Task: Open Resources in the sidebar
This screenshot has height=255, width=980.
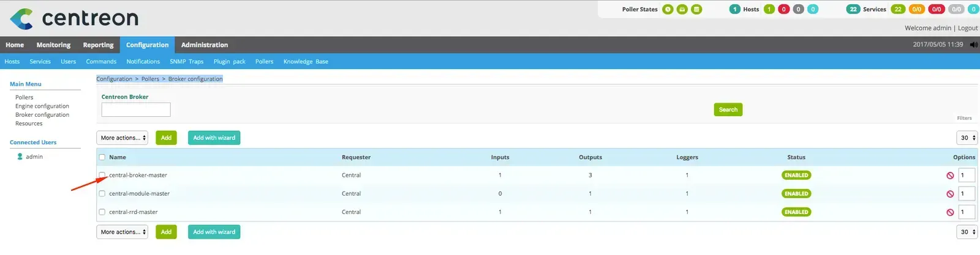Action: click(x=29, y=123)
